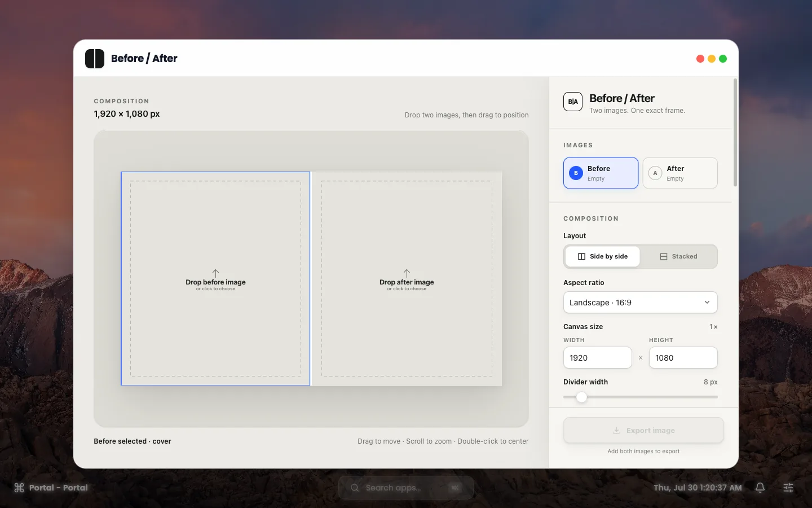Screen dimensions: 812x508
Task: Switch layout to Side by side
Action: [x=603, y=256]
